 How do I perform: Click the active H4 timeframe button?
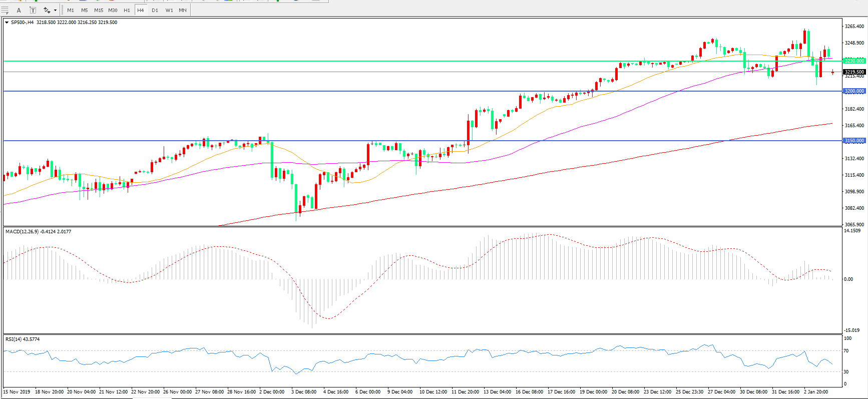(141, 10)
